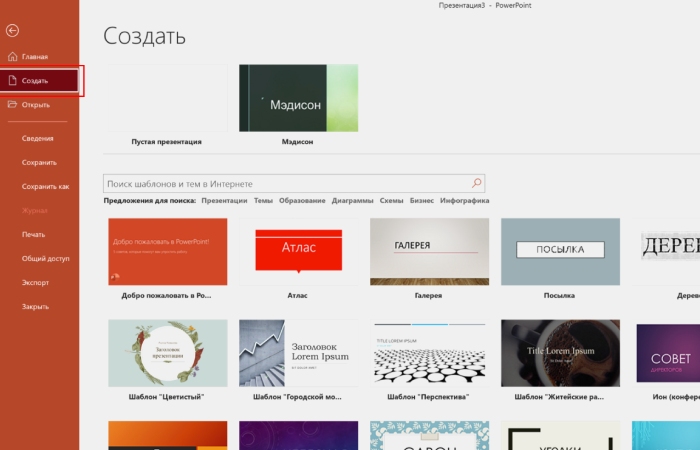Select the Галерея template thumbnail
The width and height of the screenshot is (700, 450).
[x=429, y=252]
